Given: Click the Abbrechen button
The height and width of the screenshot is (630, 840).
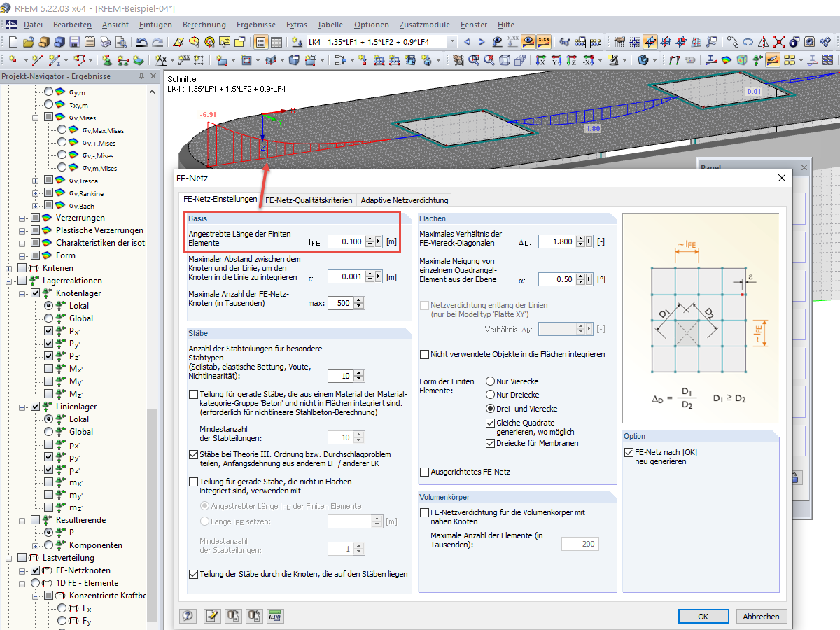Looking at the screenshot, I should click(x=762, y=616).
